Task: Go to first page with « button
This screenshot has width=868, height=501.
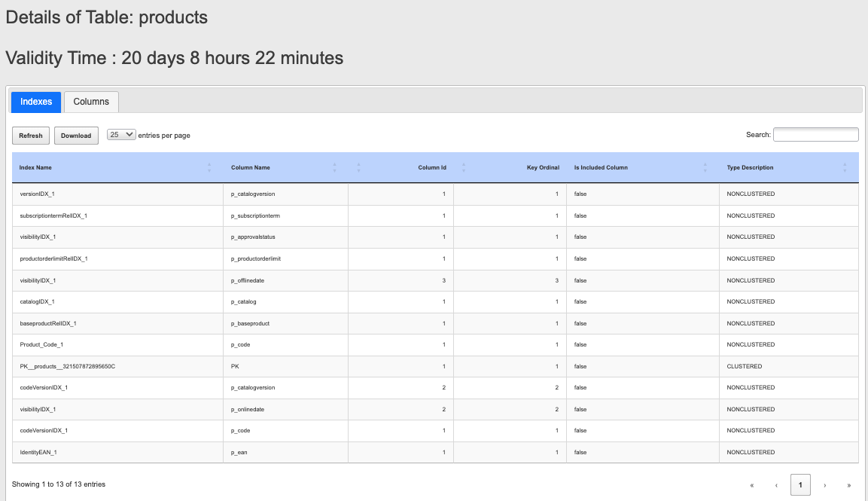Action: [752, 485]
